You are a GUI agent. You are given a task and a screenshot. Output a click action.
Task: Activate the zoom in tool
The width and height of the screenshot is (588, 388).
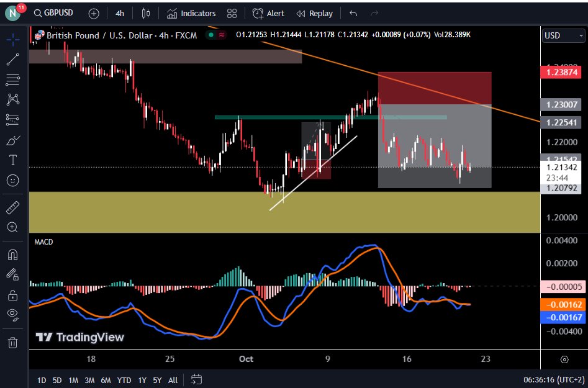(x=13, y=227)
